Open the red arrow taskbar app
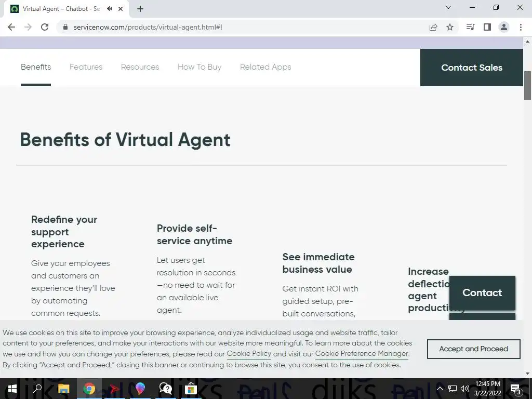Viewport: 532px width, 399px height. (x=114, y=389)
